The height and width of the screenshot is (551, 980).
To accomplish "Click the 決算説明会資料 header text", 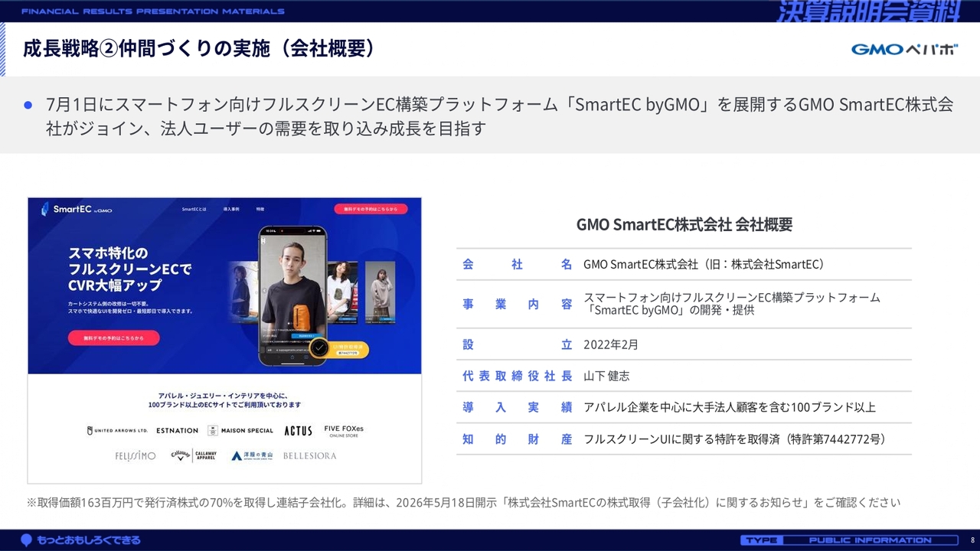I will click(867, 11).
